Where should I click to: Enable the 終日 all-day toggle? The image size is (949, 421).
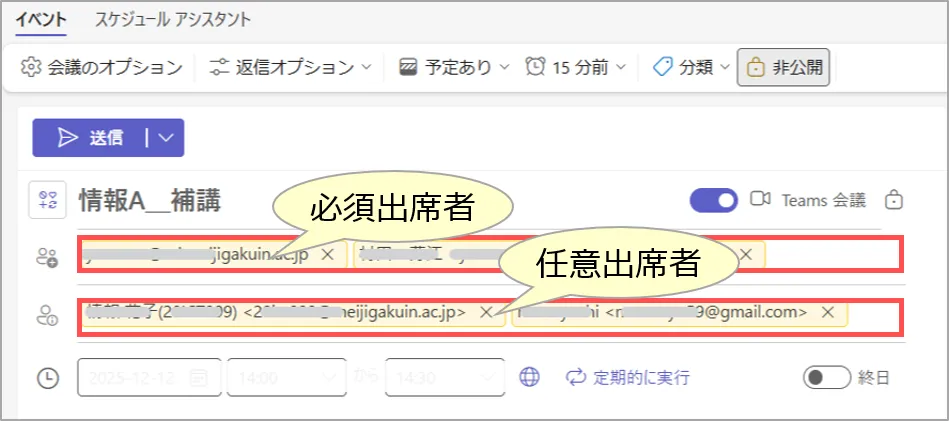pyautogui.click(x=826, y=377)
